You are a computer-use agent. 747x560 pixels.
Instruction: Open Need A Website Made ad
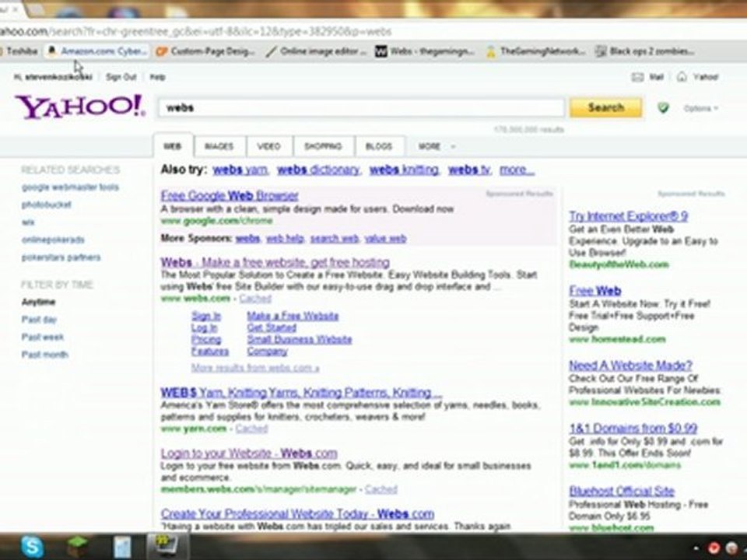630,366
